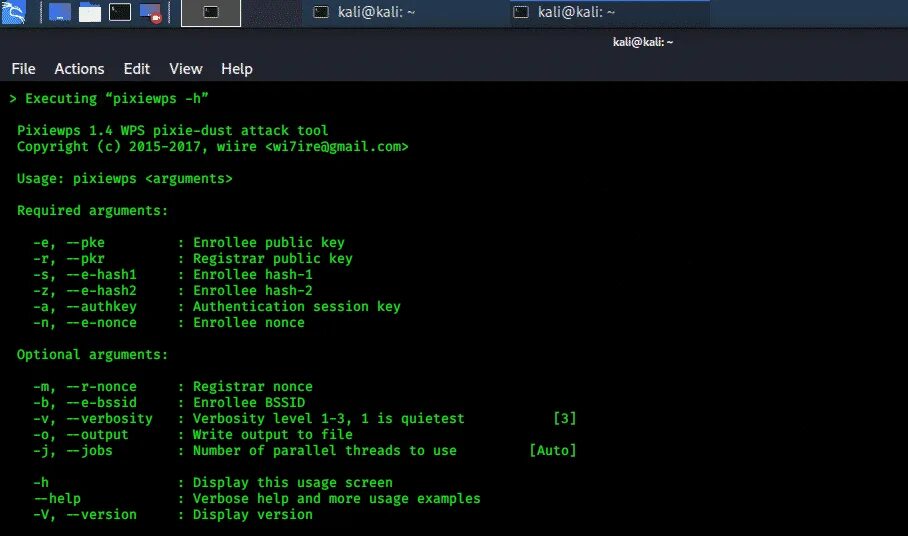Open the File menu

23,69
